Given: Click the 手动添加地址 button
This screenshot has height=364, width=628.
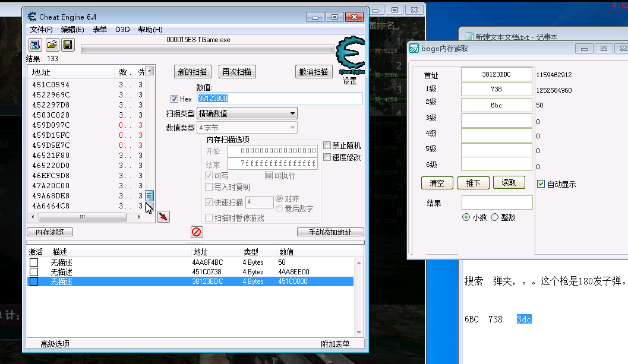Looking at the screenshot, I should (x=330, y=232).
